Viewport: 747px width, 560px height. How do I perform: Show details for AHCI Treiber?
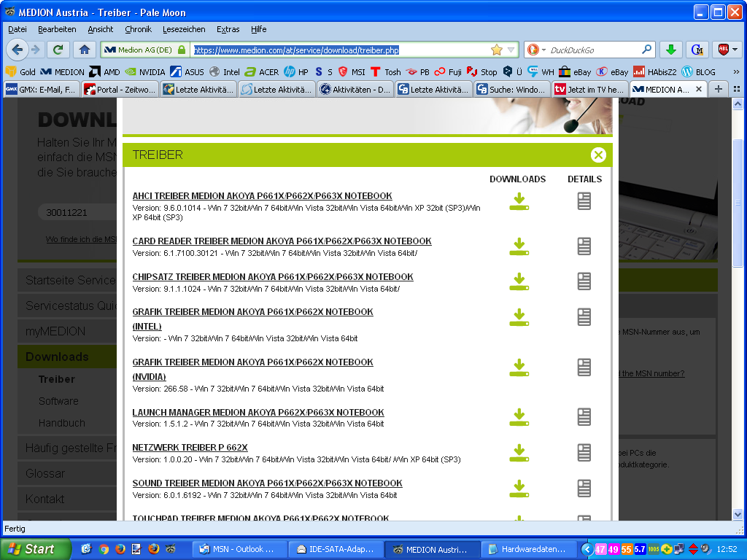click(x=584, y=201)
